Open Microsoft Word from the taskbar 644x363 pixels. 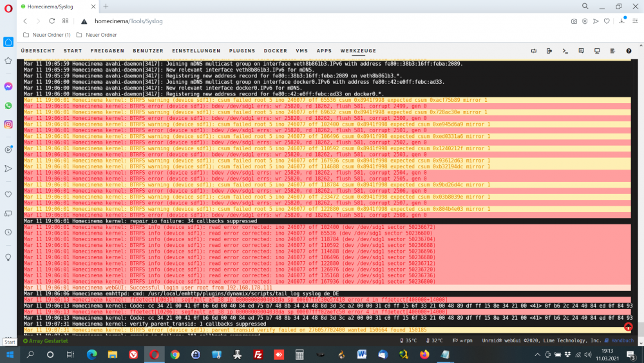(x=362, y=355)
